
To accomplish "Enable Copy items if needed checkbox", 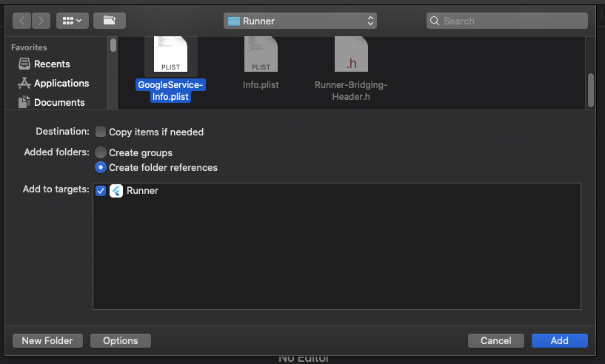I will tap(101, 132).
